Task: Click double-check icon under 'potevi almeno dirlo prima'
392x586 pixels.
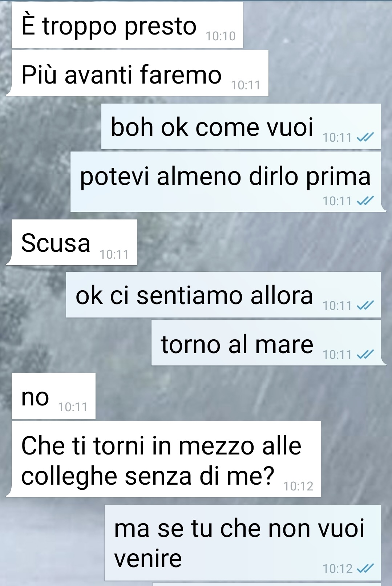Action: click(x=365, y=201)
